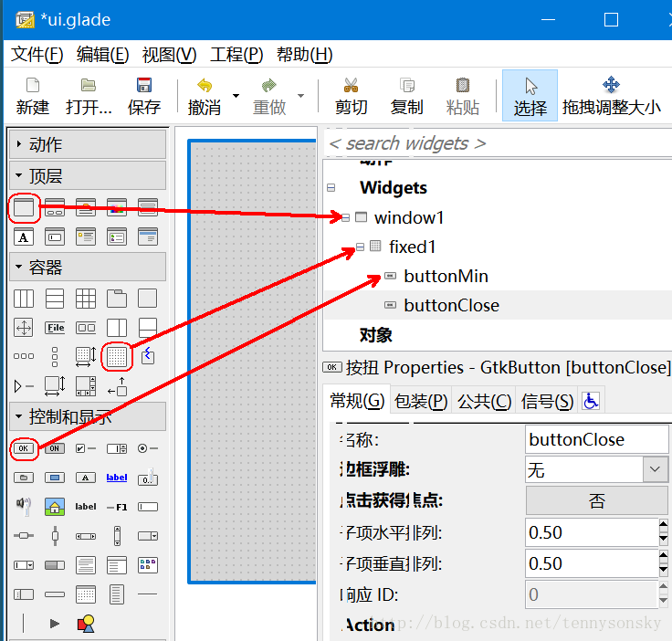
Task: Switch to the 信号(S) tab
Action: pos(547,401)
